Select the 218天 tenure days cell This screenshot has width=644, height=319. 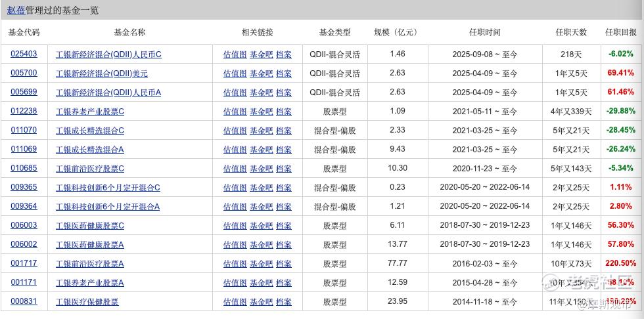tap(571, 54)
